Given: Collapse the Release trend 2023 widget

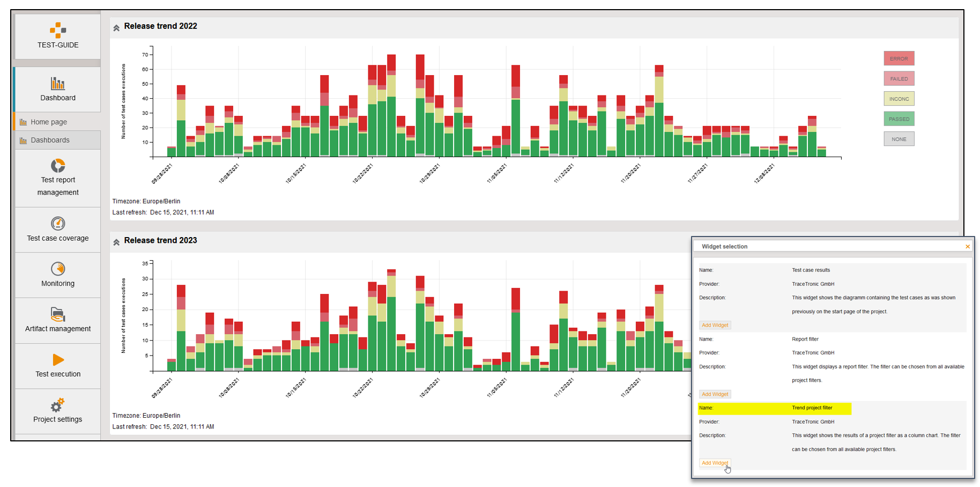Looking at the screenshot, I should pyautogui.click(x=116, y=242).
